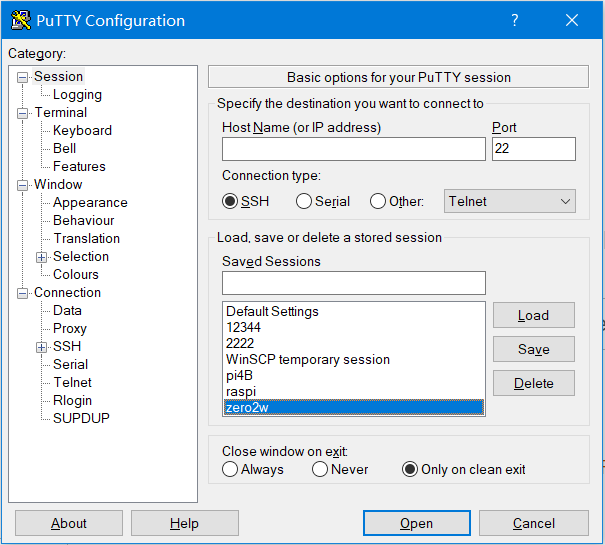Viewport: 605px width, 545px height.
Task: Open the SSH settings category in tree
Action: (x=67, y=346)
